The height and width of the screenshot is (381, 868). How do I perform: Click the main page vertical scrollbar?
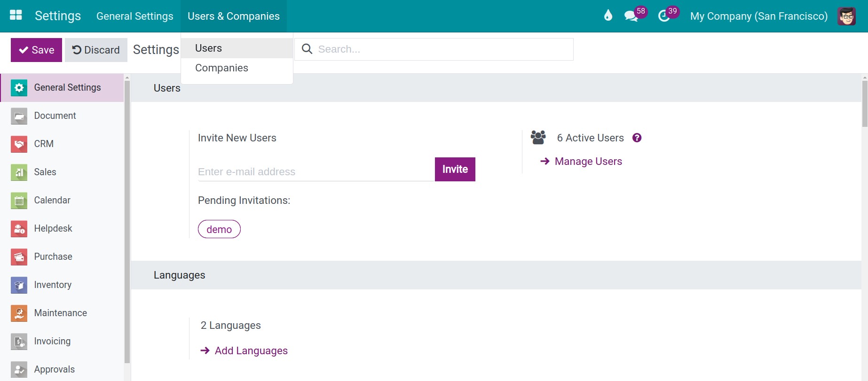tap(865, 103)
